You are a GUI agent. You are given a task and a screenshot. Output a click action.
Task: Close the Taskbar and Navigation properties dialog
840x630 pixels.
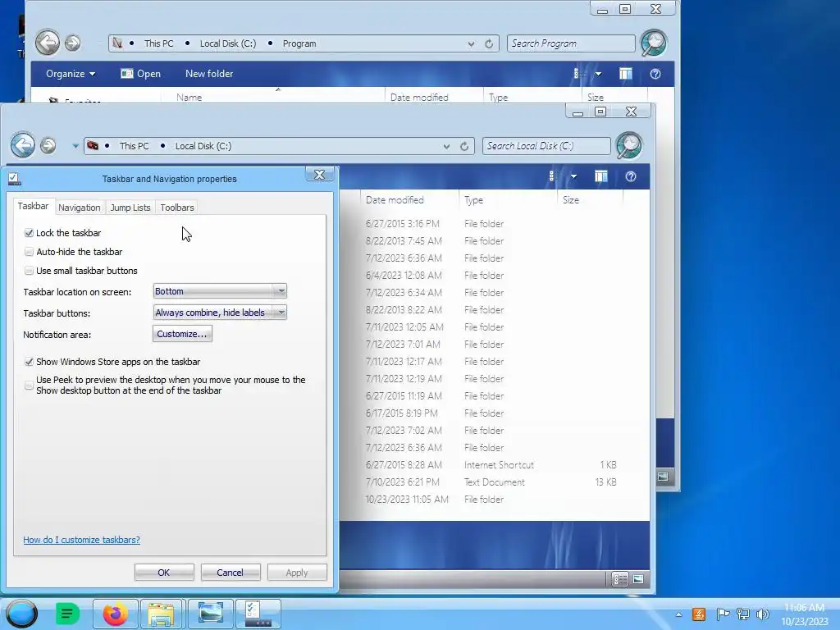tap(319, 174)
